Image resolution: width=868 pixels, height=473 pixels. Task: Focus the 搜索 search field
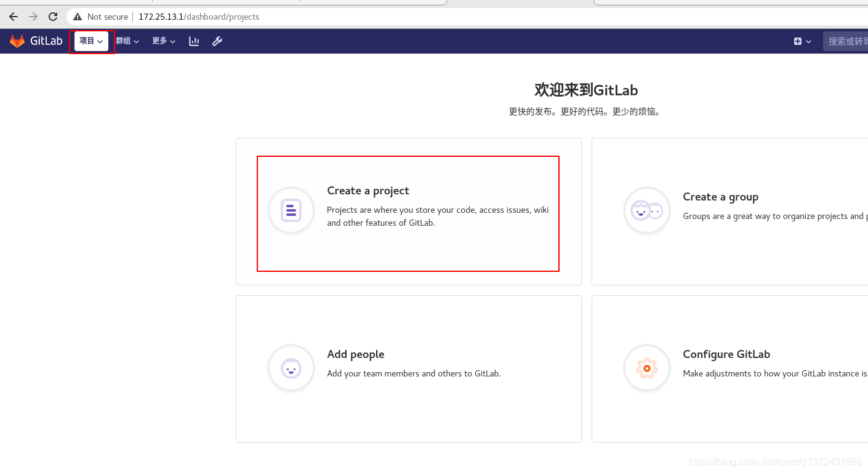coord(845,41)
